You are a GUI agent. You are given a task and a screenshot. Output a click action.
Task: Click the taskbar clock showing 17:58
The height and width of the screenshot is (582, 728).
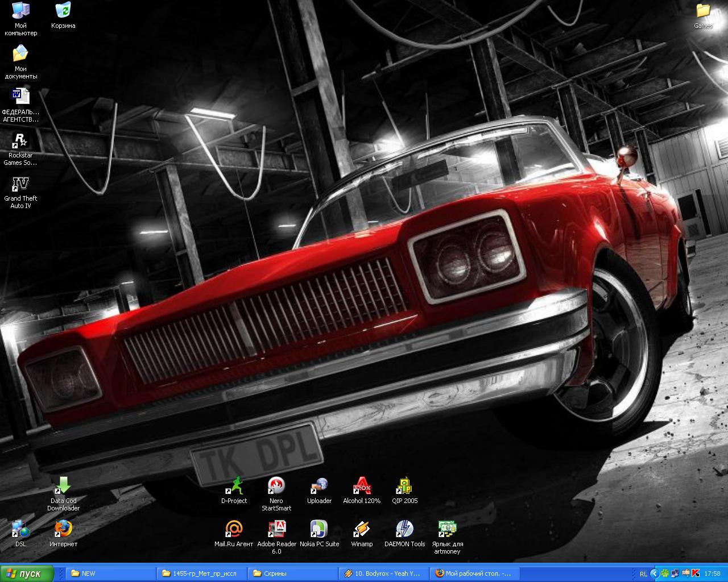[712, 573]
